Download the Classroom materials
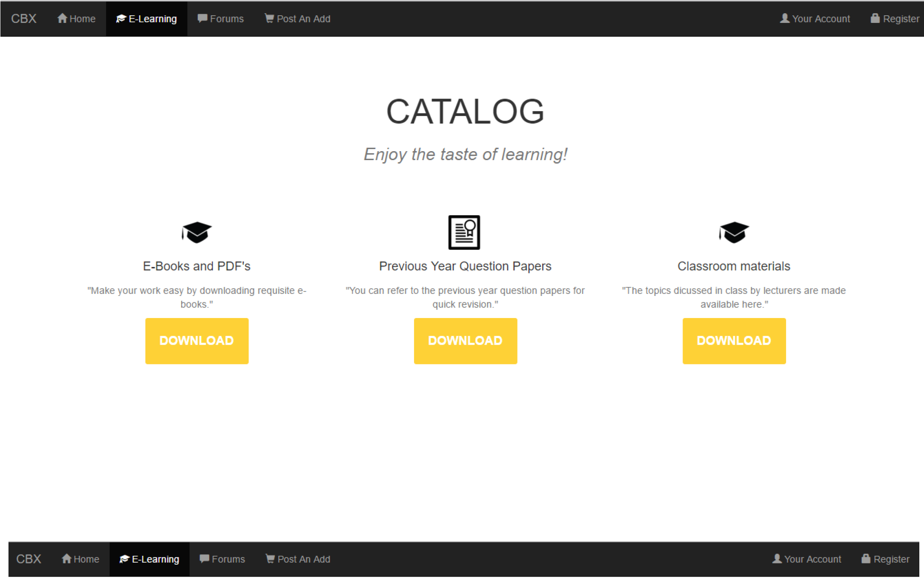Viewport: 924px width, 580px height. pyautogui.click(x=734, y=340)
